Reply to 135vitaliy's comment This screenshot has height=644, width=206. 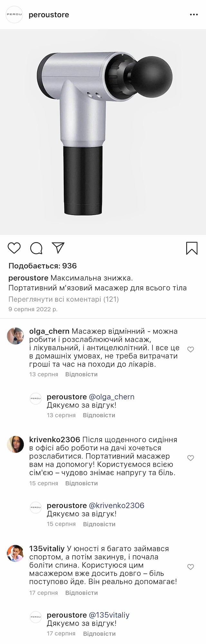pyautogui.click(x=81, y=593)
